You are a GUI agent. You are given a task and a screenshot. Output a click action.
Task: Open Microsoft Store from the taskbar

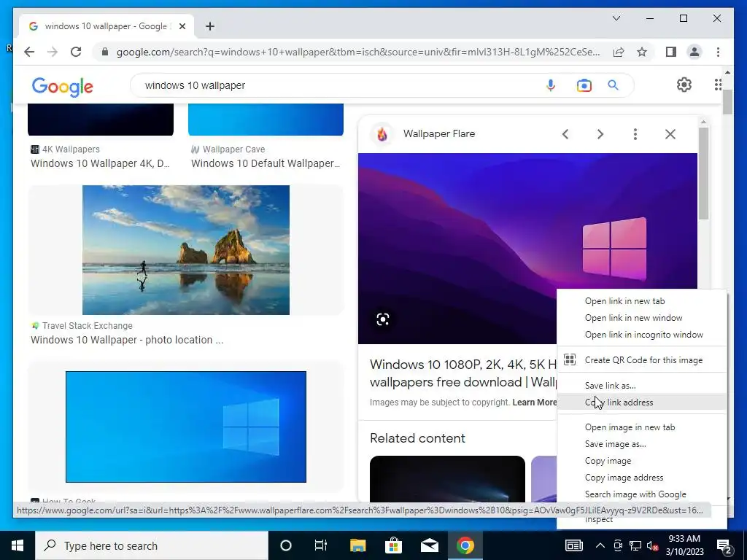[x=393, y=545]
